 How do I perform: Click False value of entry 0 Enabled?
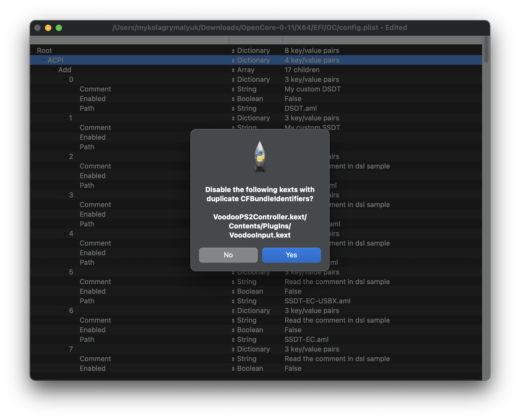pyautogui.click(x=293, y=99)
